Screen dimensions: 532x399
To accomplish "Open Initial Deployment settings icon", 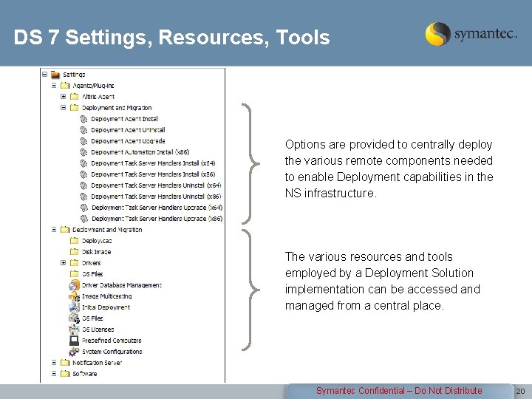I will pos(74,307).
